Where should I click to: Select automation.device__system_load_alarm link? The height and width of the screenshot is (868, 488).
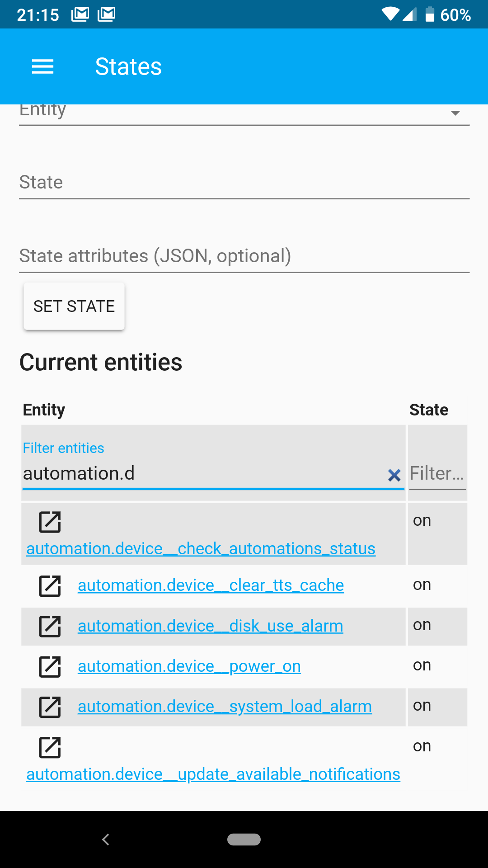click(225, 707)
